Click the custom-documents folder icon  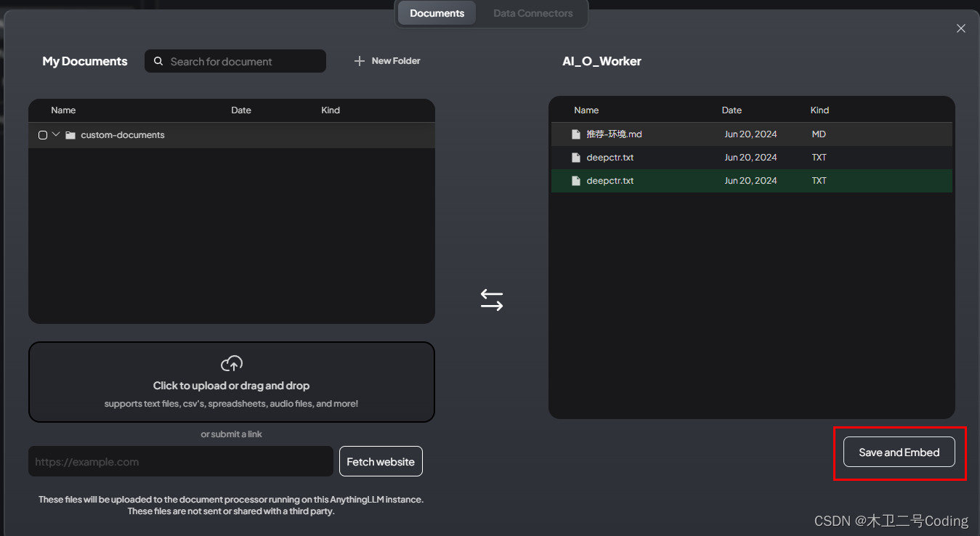70,135
